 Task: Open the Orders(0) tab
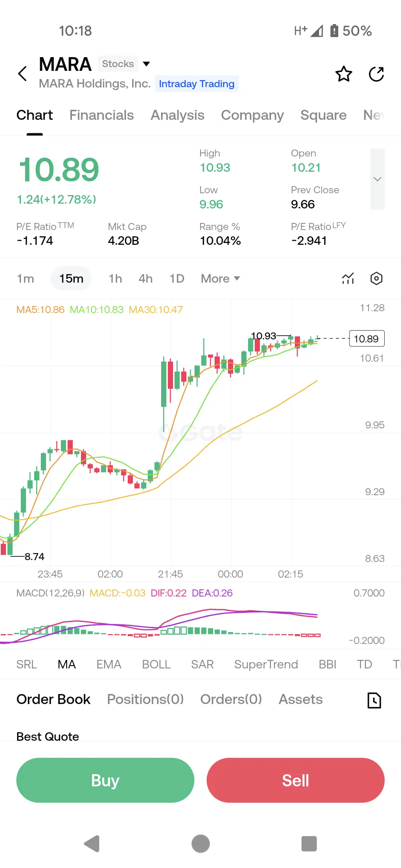231,699
